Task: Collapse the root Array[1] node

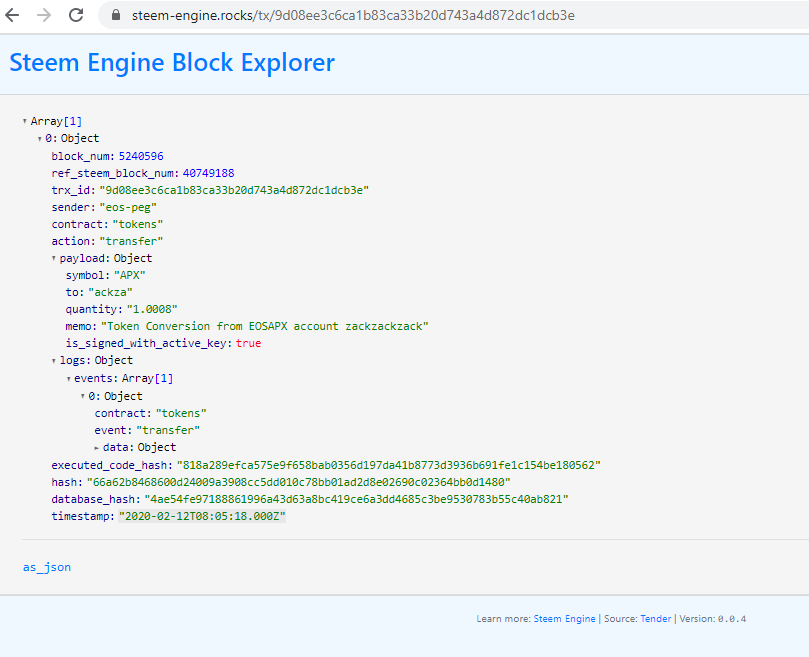Action: [25, 121]
